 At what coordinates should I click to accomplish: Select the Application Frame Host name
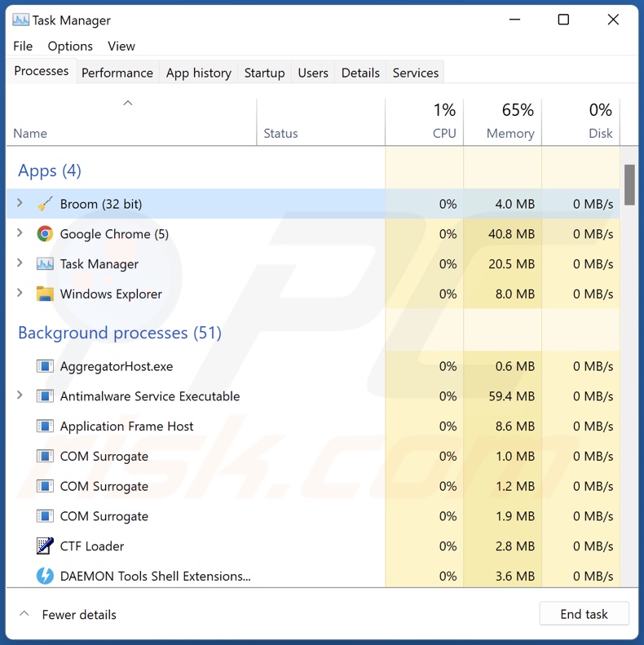126,426
